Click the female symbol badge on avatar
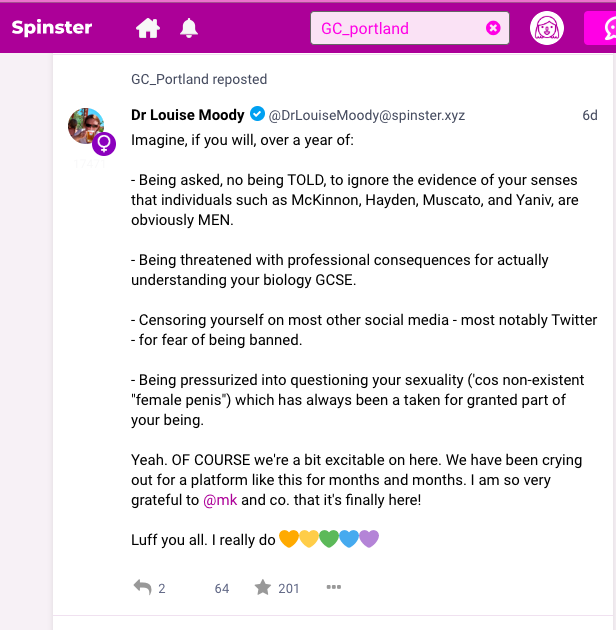This screenshot has height=630, width=616. [x=104, y=143]
